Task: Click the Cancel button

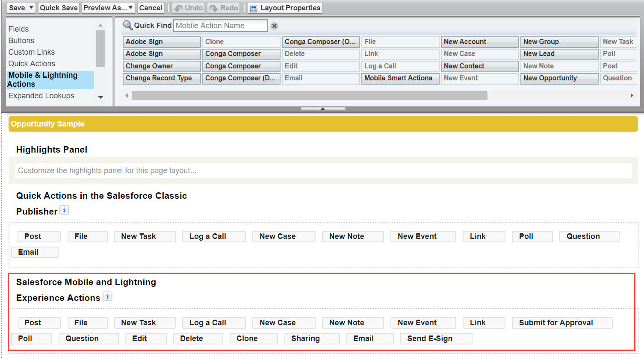Action: pyautogui.click(x=151, y=8)
